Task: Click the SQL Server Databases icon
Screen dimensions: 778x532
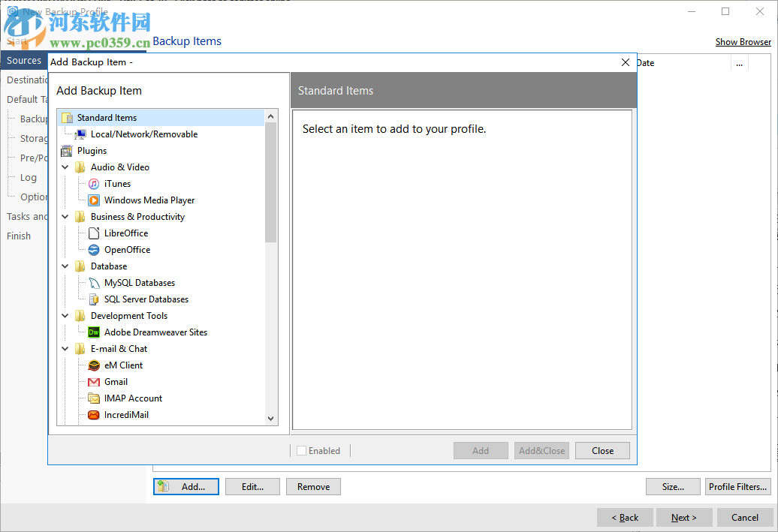Action: [x=94, y=299]
